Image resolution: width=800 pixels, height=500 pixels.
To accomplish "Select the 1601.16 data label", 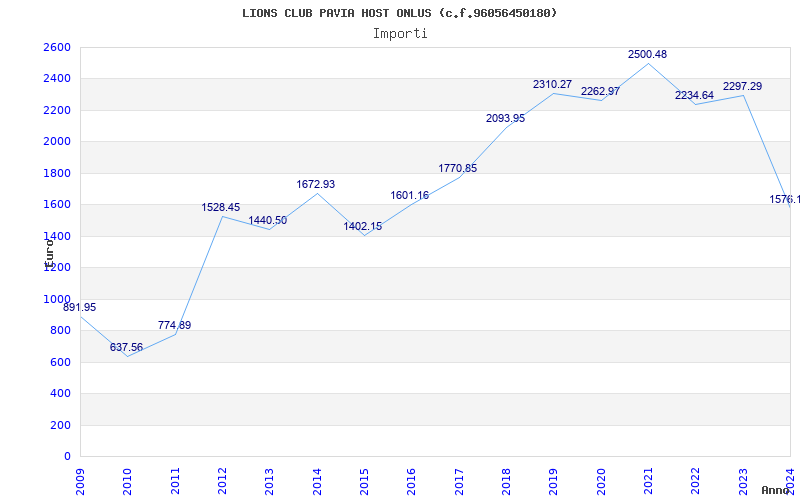I will 410,195.
